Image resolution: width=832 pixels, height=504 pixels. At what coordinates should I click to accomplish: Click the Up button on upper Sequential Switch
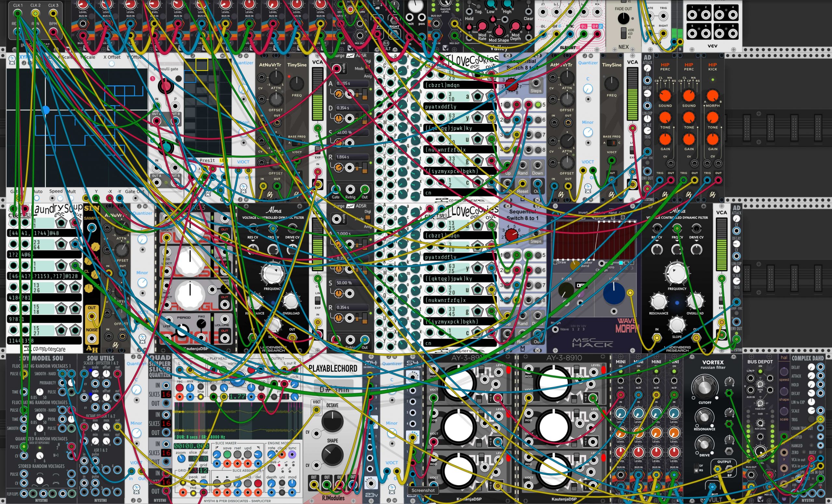tap(508, 165)
